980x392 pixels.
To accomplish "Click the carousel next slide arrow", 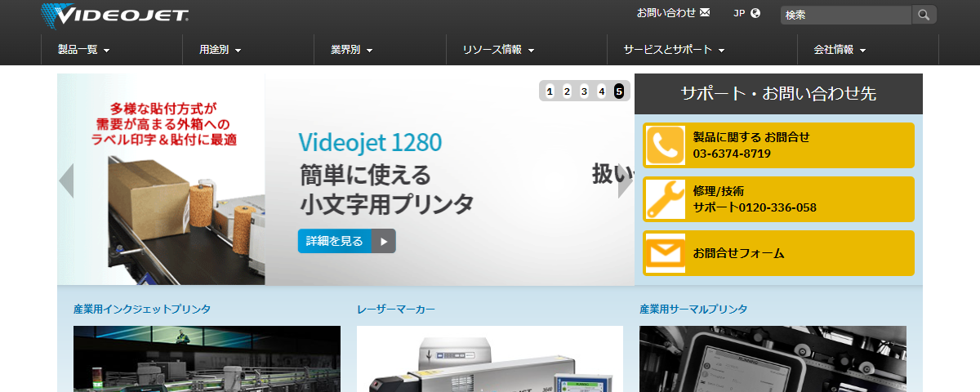I will click(x=626, y=181).
